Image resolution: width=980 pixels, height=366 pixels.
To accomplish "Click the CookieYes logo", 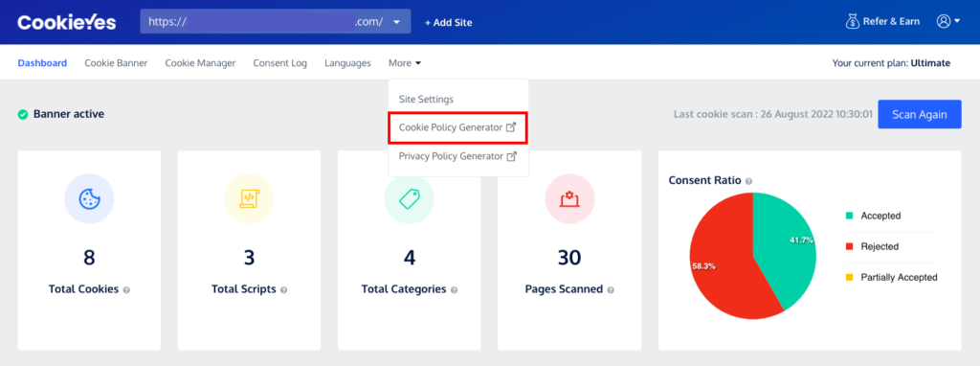I will click(67, 22).
